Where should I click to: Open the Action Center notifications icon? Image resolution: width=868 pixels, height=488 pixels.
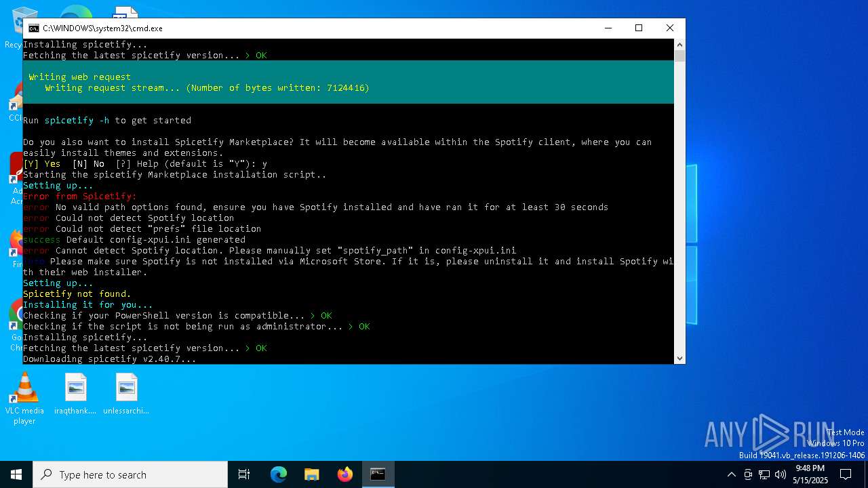[x=846, y=474]
